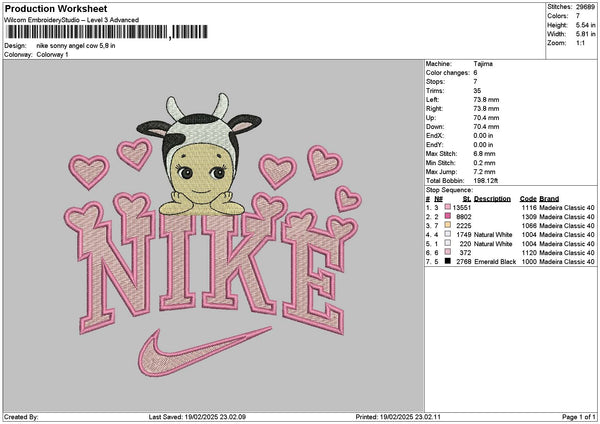Click the Code column header

[x=528, y=199]
